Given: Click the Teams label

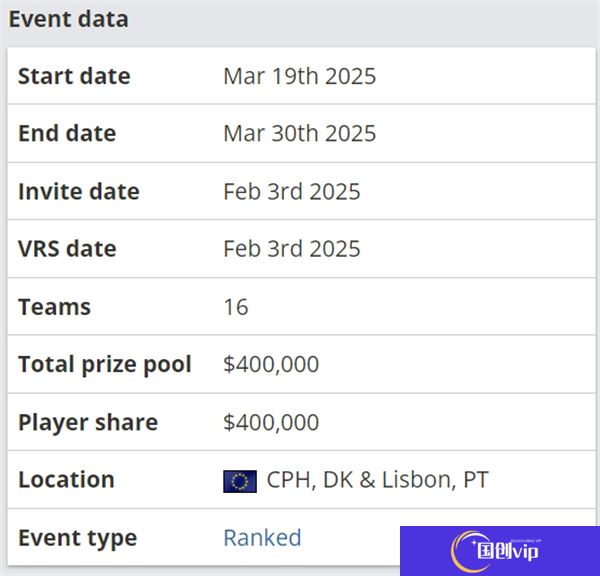Looking at the screenshot, I should coord(54,307).
